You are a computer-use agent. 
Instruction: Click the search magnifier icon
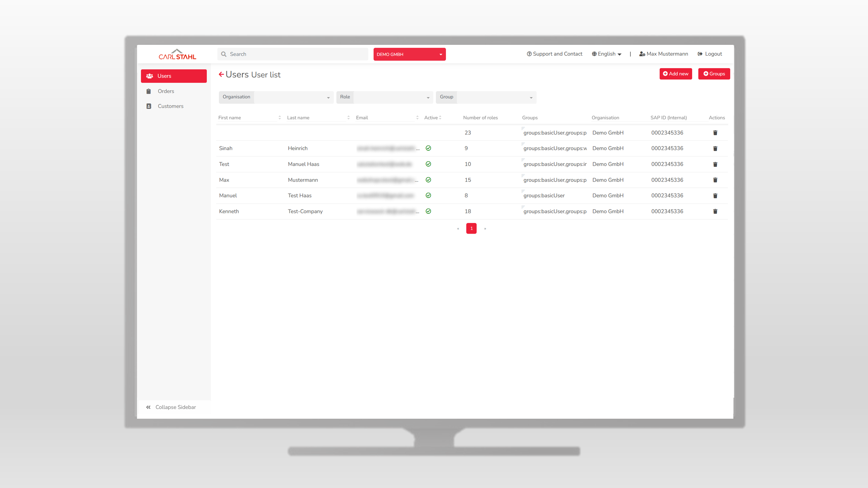[x=224, y=54]
